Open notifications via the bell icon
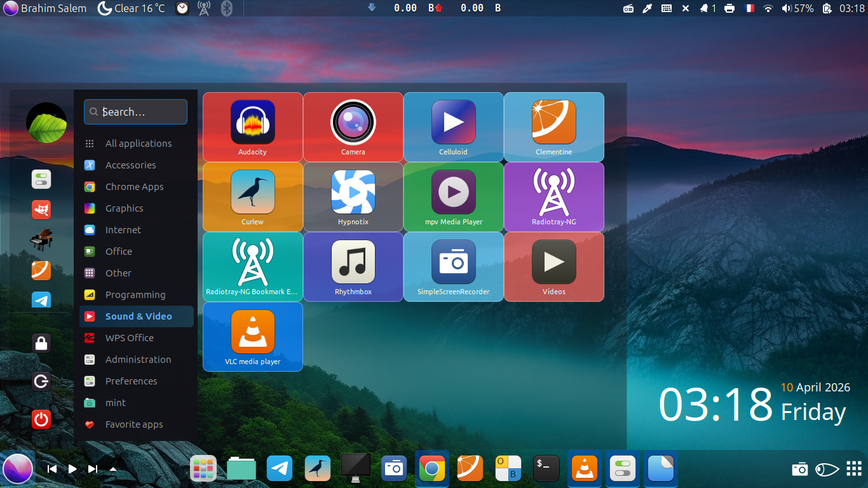This screenshot has height=488, width=868. (708, 8)
